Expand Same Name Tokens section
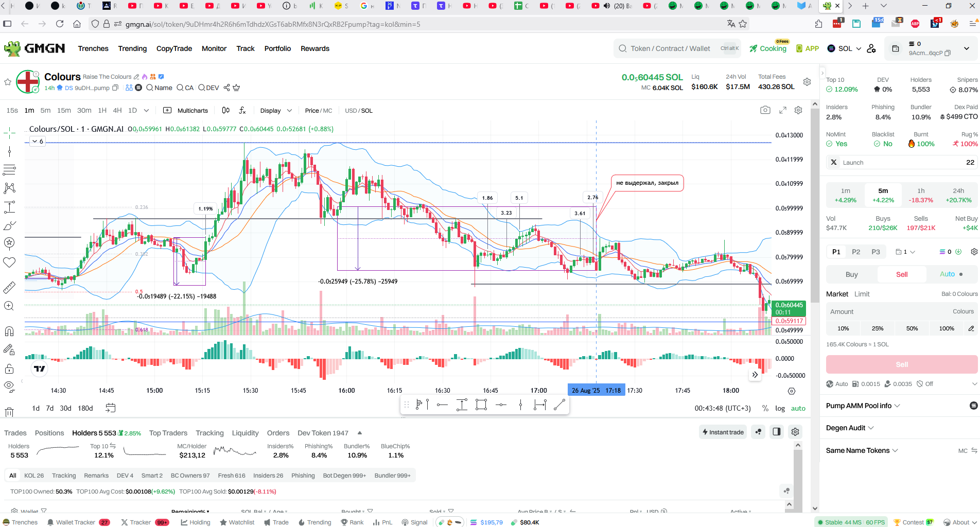The width and height of the screenshot is (980, 527). 862,450
